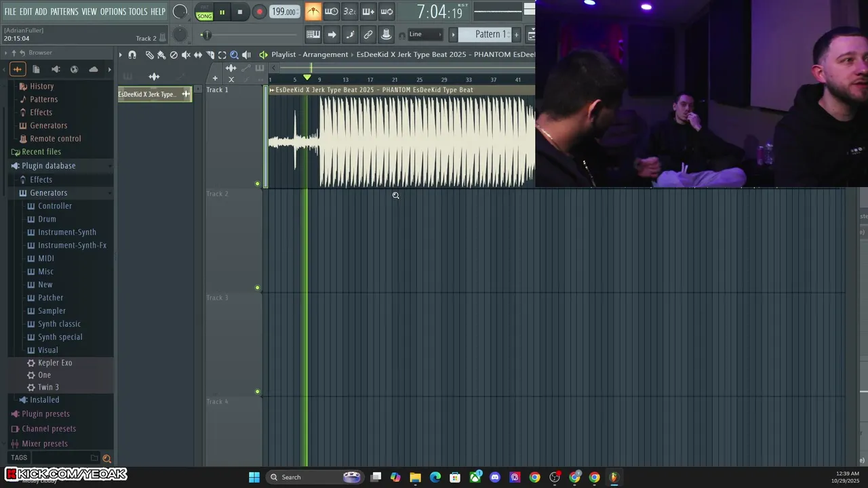This screenshot has width=868, height=488.
Task: Open the ADD menu
Action: (41, 12)
